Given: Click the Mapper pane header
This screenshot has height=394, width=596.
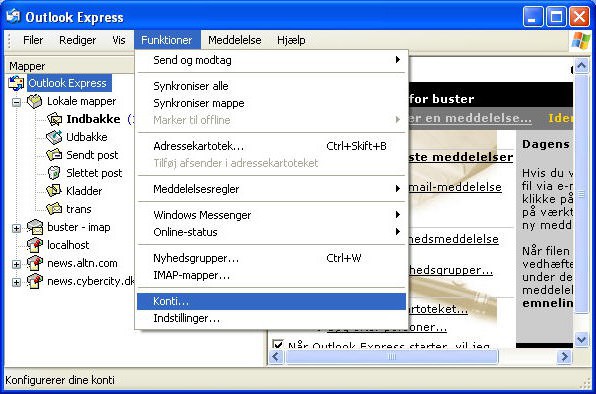Looking at the screenshot, I should pyautogui.click(x=70, y=66).
